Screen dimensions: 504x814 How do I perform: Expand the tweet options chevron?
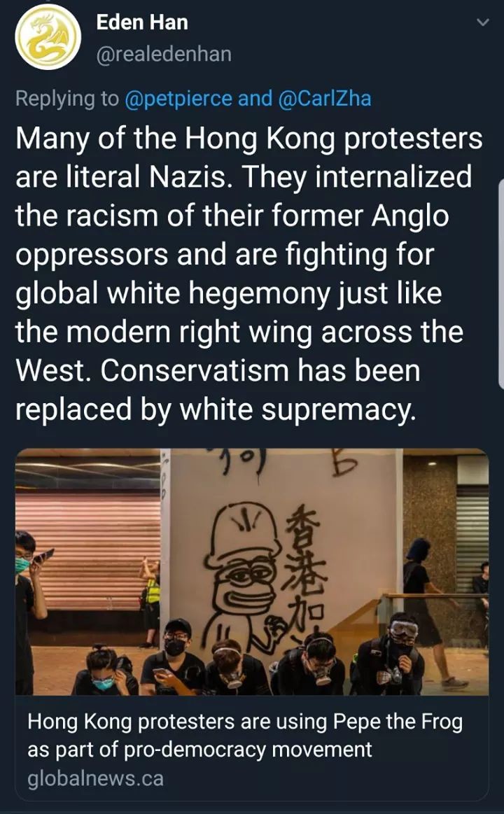coord(483,23)
